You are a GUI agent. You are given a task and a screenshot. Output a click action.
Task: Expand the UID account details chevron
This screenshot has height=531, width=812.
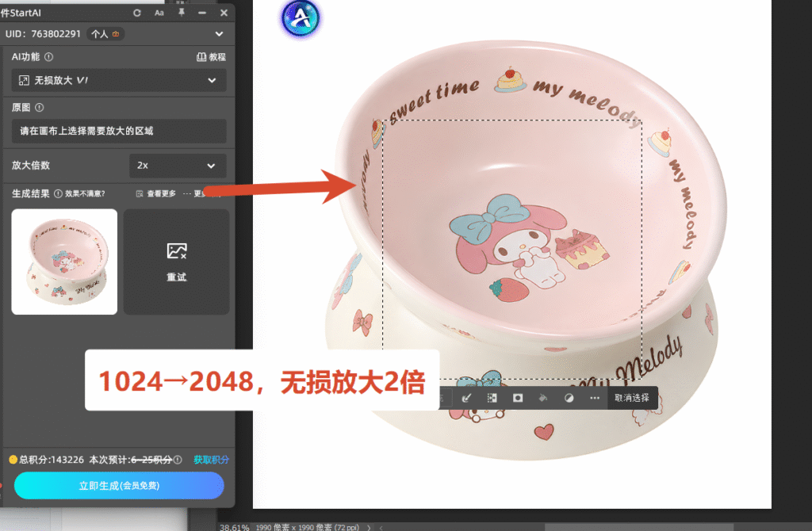[219, 34]
